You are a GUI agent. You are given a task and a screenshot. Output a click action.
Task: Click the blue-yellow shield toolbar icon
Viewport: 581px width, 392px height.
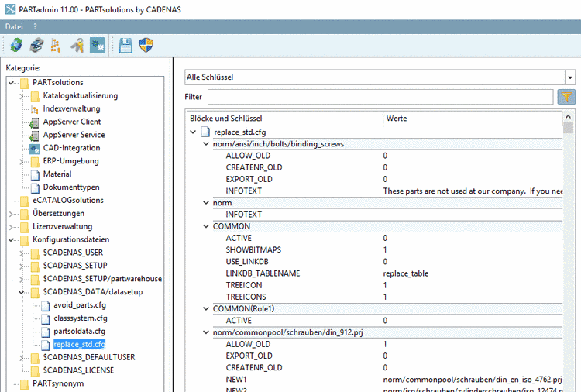click(x=146, y=46)
